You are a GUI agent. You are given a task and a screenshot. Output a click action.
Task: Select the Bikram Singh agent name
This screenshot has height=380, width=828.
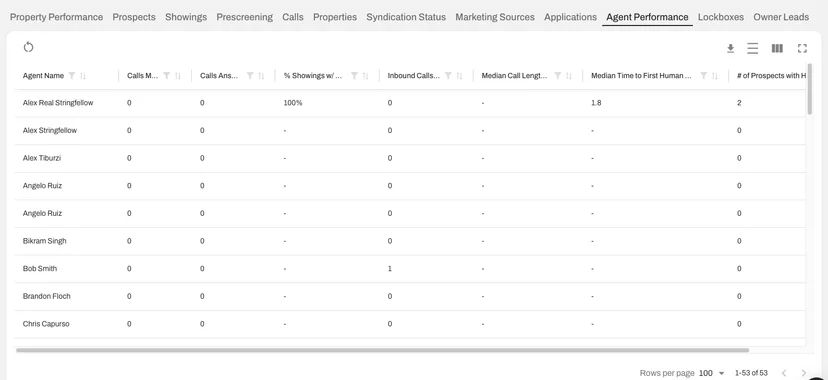pyautogui.click(x=44, y=241)
